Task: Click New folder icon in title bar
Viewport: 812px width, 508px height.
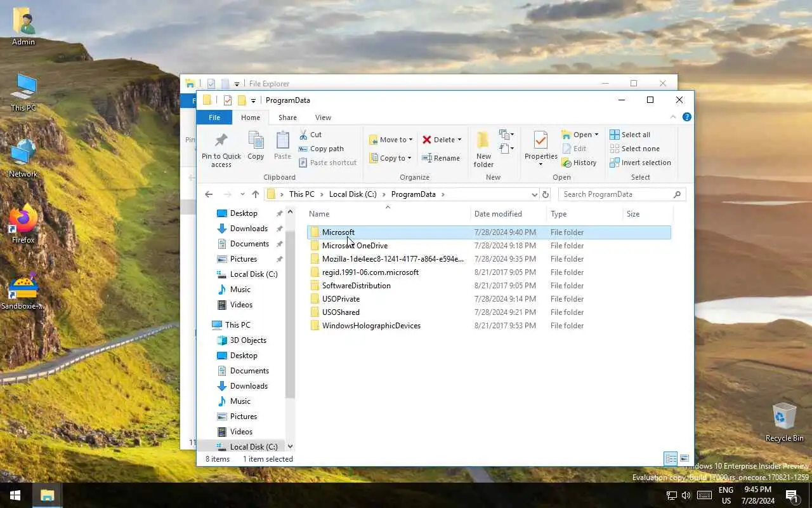Action: point(241,100)
